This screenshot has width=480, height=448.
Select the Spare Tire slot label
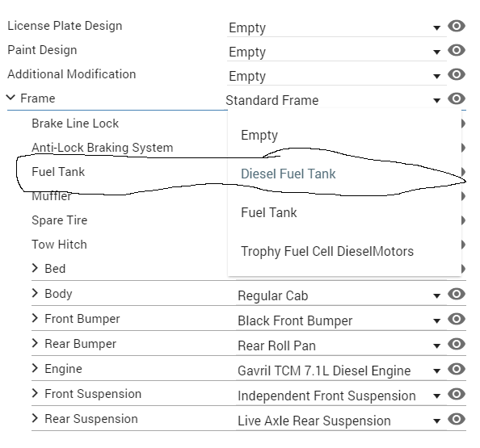coord(60,220)
